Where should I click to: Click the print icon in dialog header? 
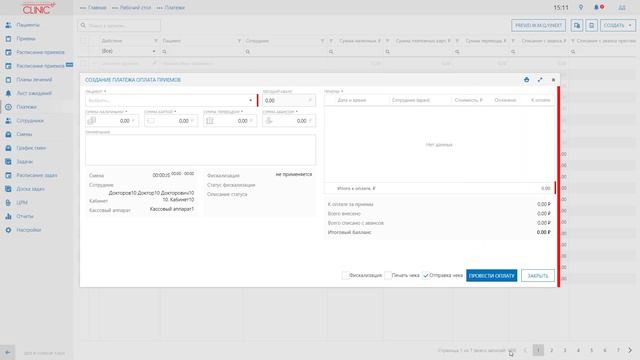pos(527,80)
